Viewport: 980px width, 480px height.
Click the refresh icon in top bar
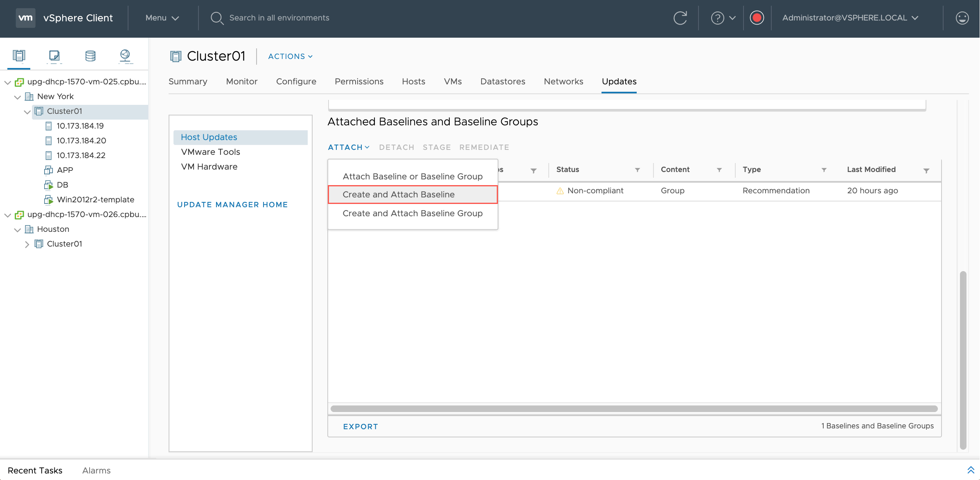tap(680, 18)
